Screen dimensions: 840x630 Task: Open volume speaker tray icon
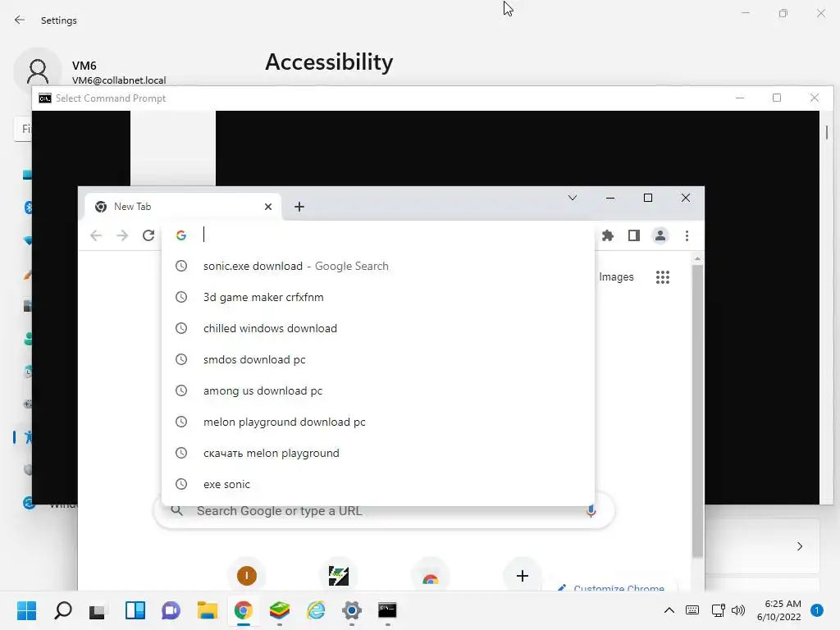(738, 610)
